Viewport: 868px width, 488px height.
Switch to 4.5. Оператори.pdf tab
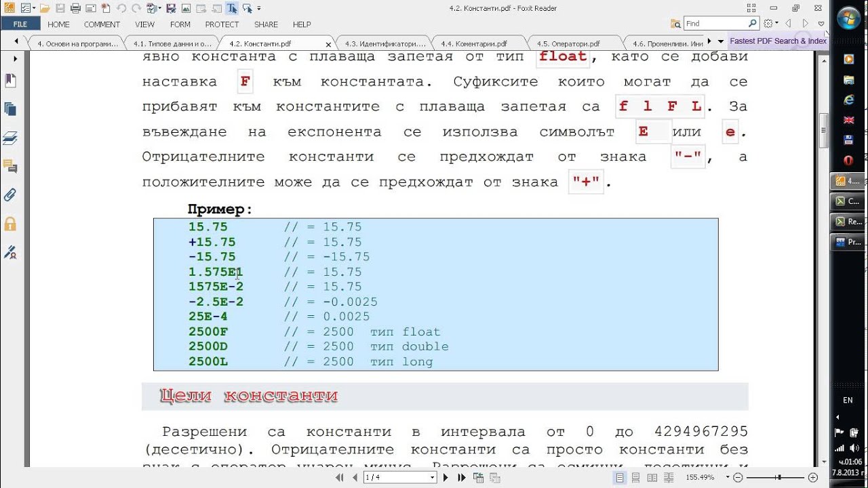point(568,43)
